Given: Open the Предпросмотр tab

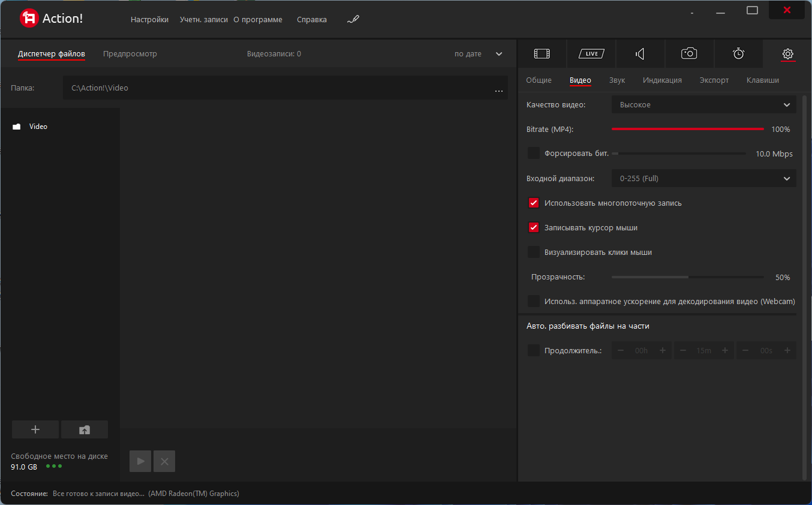Looking at the screenshot, I should pos(130,53).
